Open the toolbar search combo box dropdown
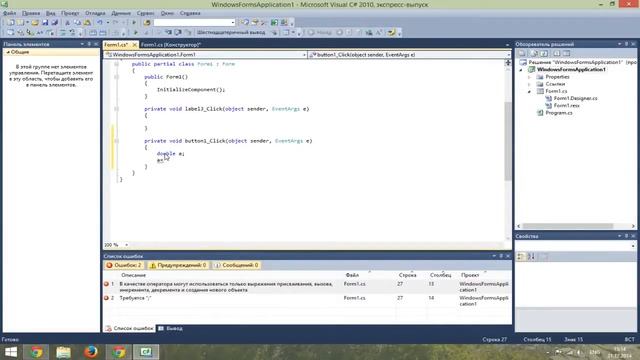Viewport: 640px width, 360px height. point(233,22)
